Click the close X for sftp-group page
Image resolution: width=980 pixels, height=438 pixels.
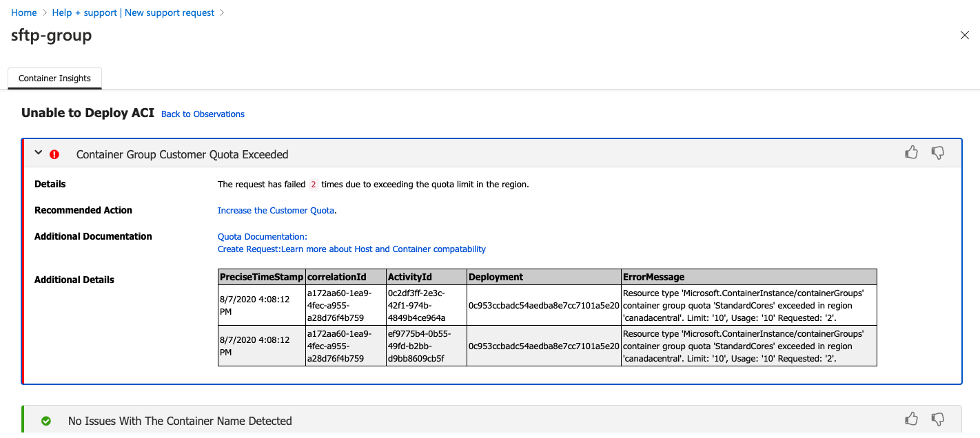(x=965, y=35)
